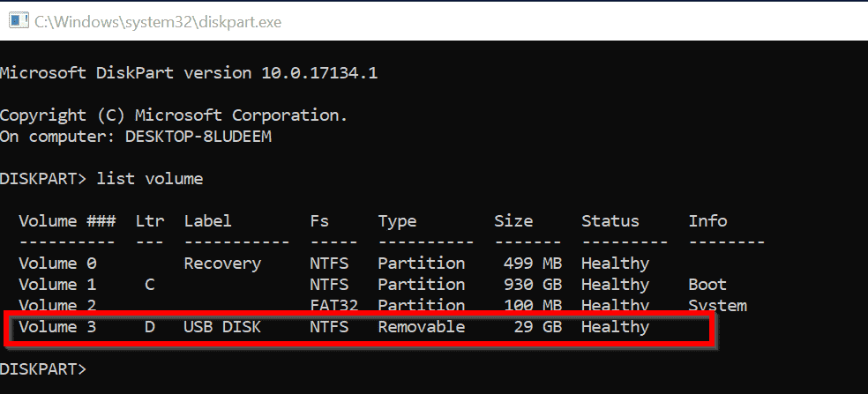Click 'Volume 3' in the volume list
The width and height of the screenshot is (868, 394).
(x=57, y=327)
